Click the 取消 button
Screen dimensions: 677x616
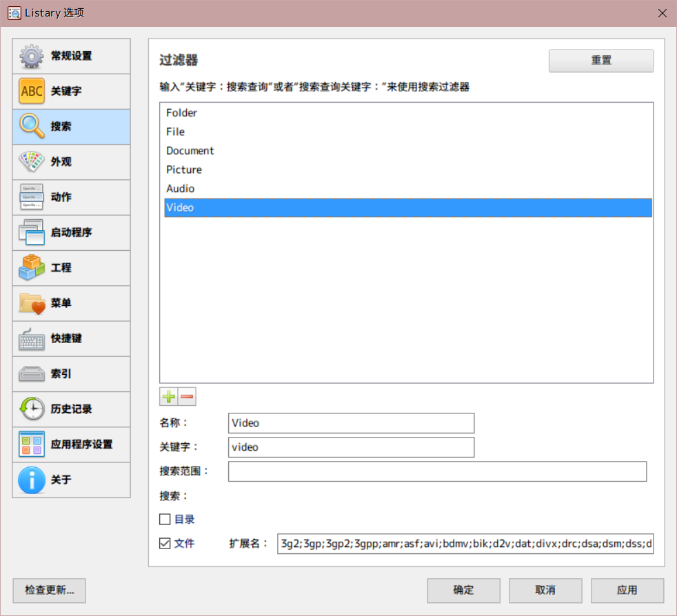click(545, 590)
